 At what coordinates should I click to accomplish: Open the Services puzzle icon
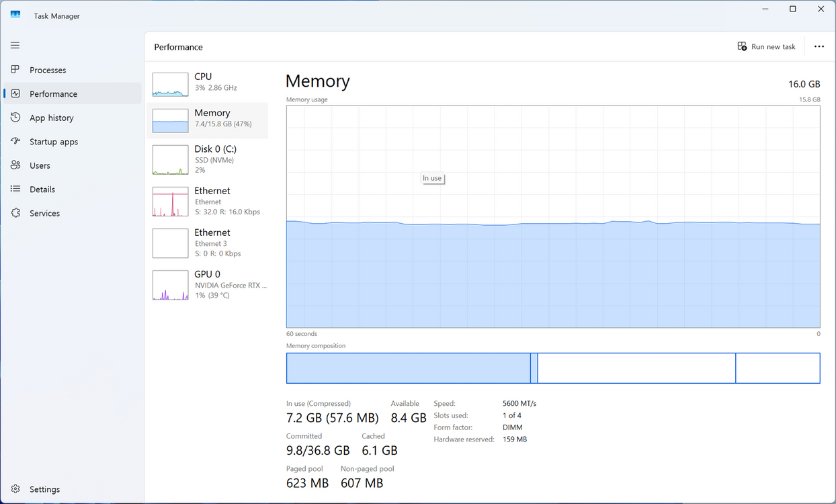coord(15,213)
